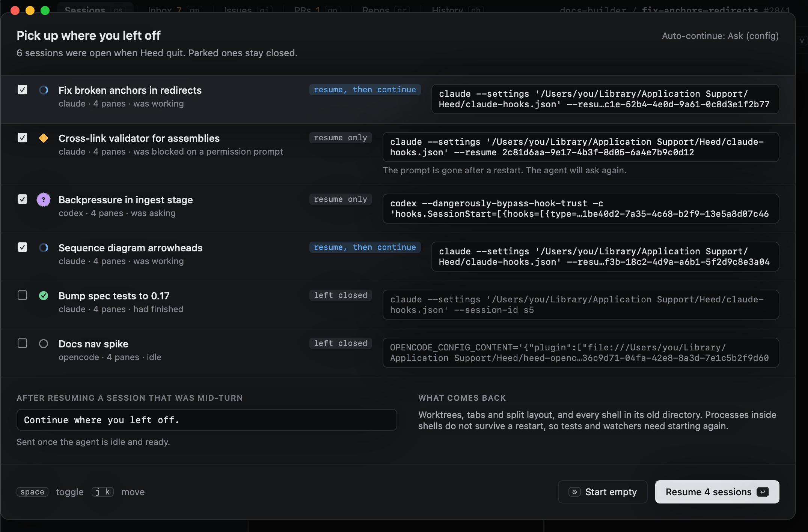808x532 pixels.
Task: Click the claude command box for Sequence diagram arrowheads
Action: [x=605, y=257]
